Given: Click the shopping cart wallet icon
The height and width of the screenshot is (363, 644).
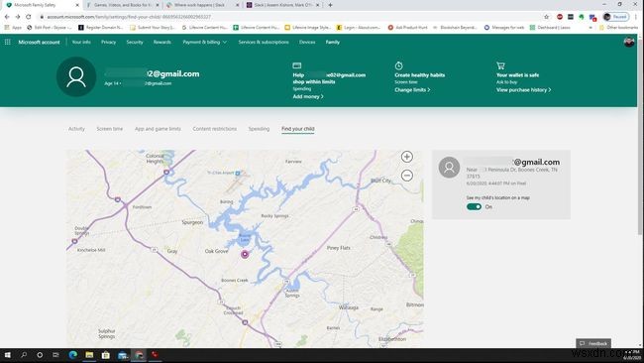Looking at the screenshot, I should point(500,65).
